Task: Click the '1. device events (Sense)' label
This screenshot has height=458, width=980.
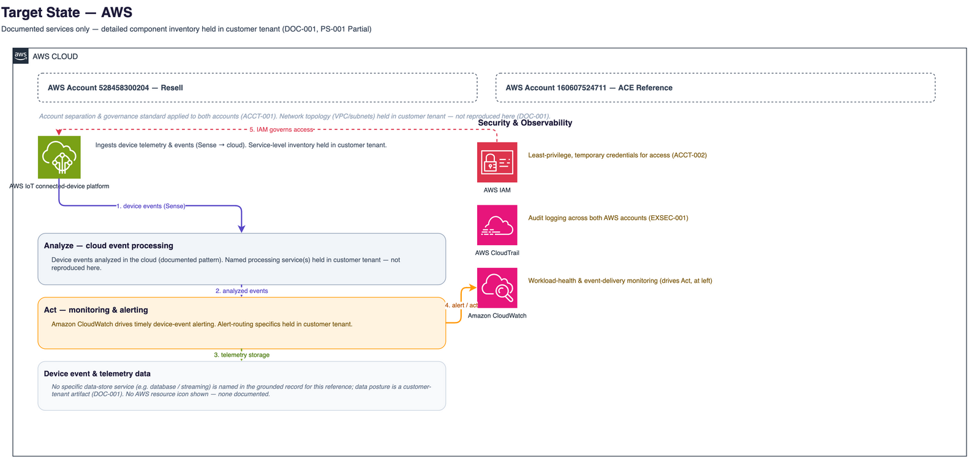Action: point(151,206)
